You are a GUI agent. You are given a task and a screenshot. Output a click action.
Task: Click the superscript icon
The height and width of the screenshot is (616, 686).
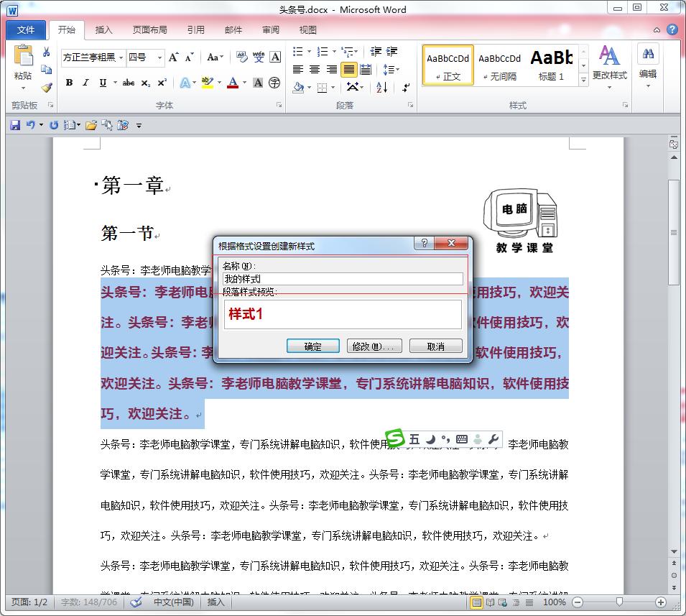162,81
